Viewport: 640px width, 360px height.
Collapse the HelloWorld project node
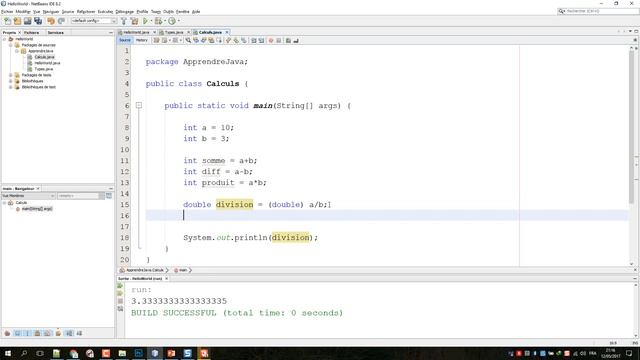pyautogui.click(x=4, y=39)
